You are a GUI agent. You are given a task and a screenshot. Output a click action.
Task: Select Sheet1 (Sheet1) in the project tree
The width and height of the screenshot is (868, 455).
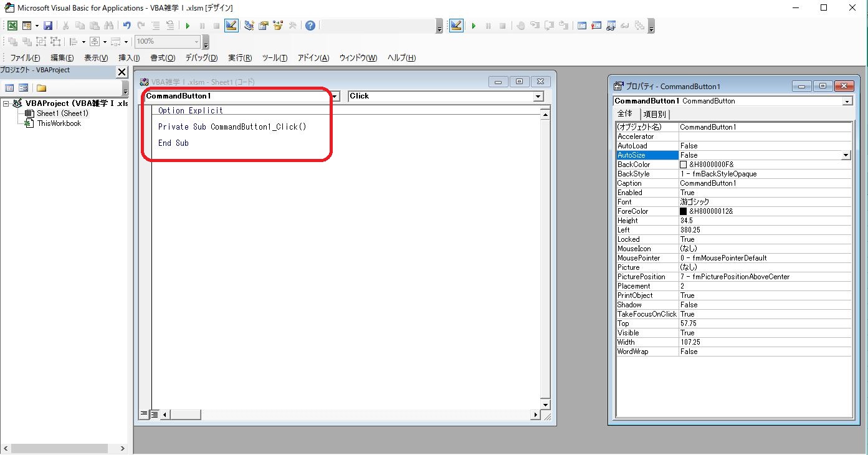pyautogui.click(x=62, y=113)
